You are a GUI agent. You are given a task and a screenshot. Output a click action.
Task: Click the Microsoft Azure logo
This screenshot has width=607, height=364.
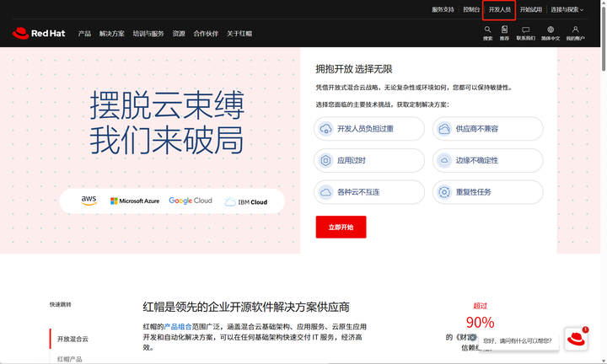coord(135,201)
